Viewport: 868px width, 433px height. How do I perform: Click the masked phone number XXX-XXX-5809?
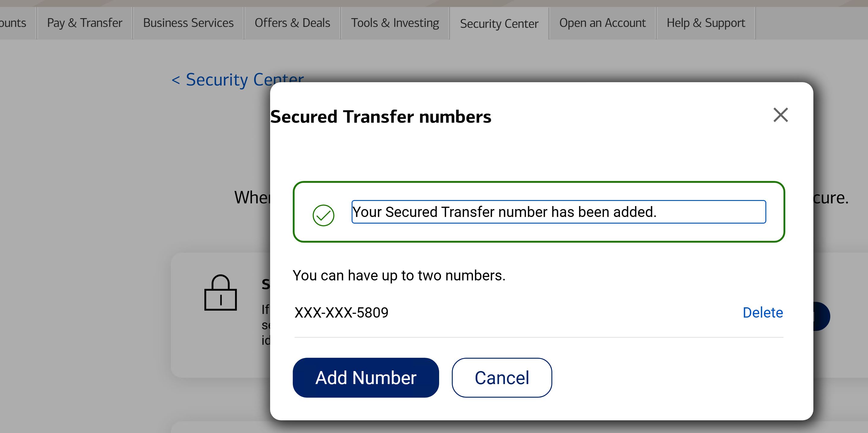click(341, 313)
